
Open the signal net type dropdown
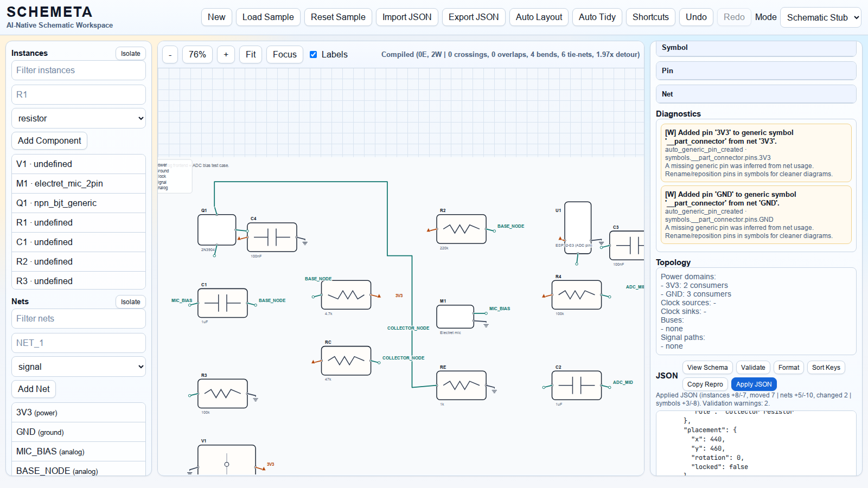[x=79, y=367]
